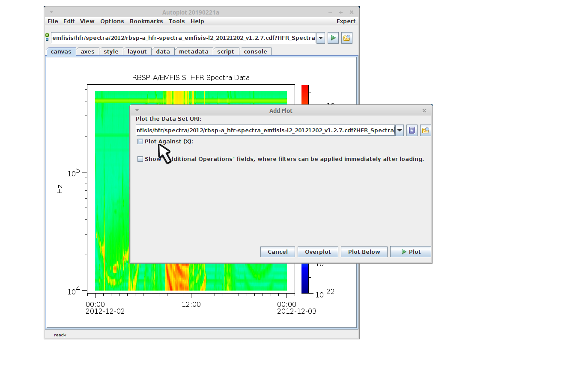576x392 pixels.
Task: Open Add Plot dialog title bar menu arrow
Action: [x=137, y=110]
